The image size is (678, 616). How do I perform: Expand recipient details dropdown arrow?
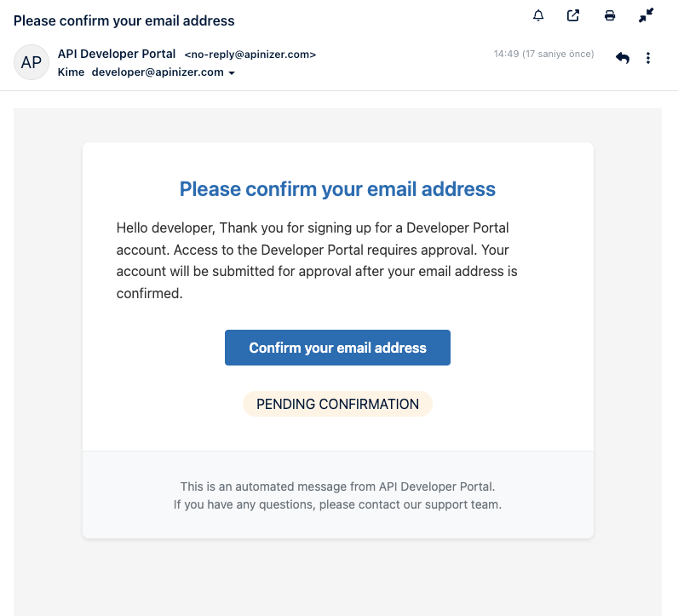click(x=232, y=73)
